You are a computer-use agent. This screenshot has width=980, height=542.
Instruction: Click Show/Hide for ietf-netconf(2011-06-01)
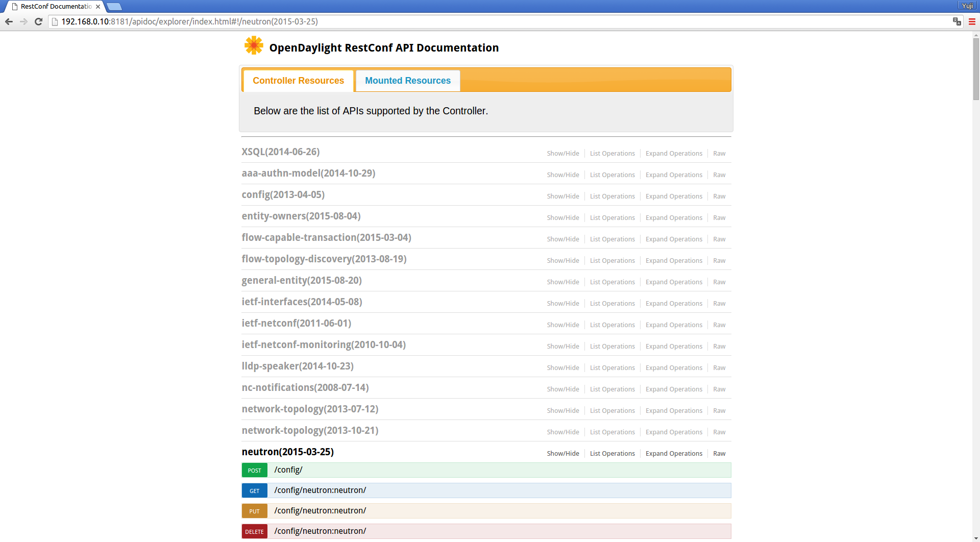[563, 325]
